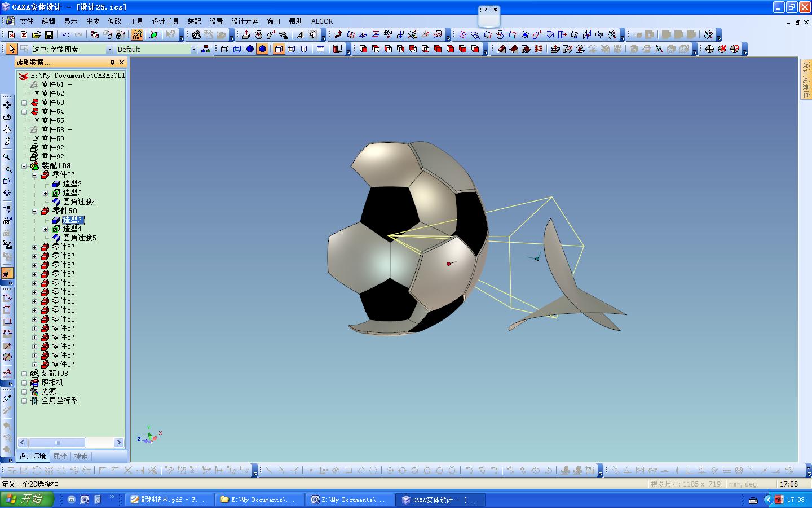Click the Save floppy disk icon
The width and height of the screenshot is (812, 508).
49,35
